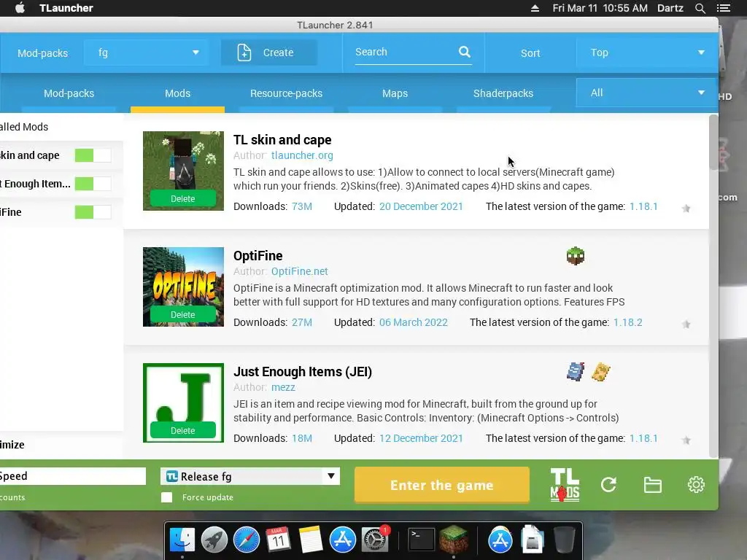Open the settings gear icon
The height and width of the screenshot is (560, 747).
pos(696,485)
